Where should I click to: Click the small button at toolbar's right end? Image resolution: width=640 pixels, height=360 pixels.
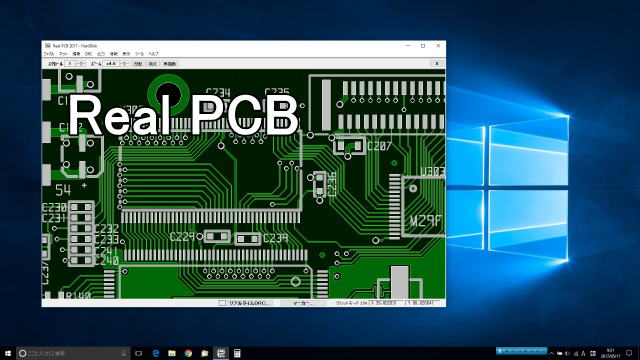437,64
